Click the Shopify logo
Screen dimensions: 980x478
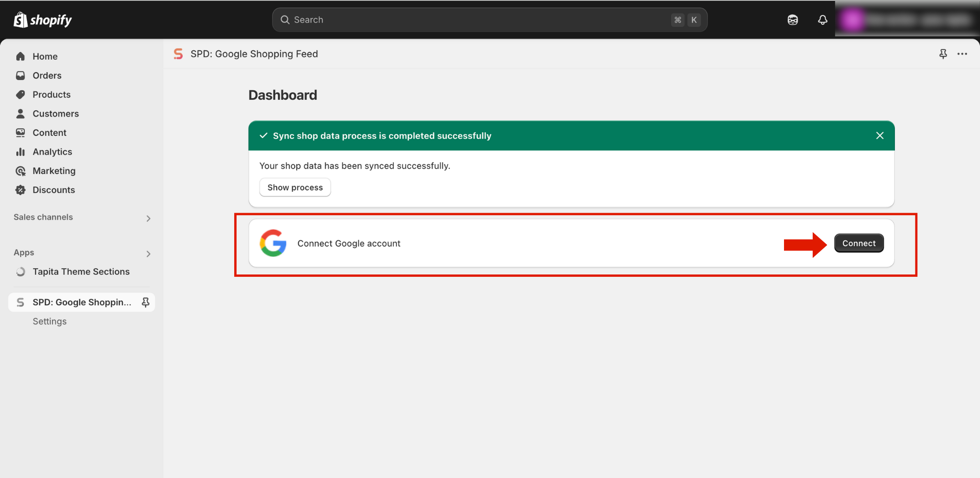pos(43,20)
